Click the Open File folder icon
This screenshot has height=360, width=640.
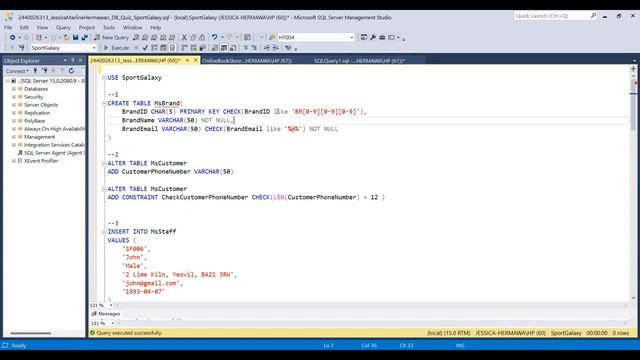(x=66, y=37)
